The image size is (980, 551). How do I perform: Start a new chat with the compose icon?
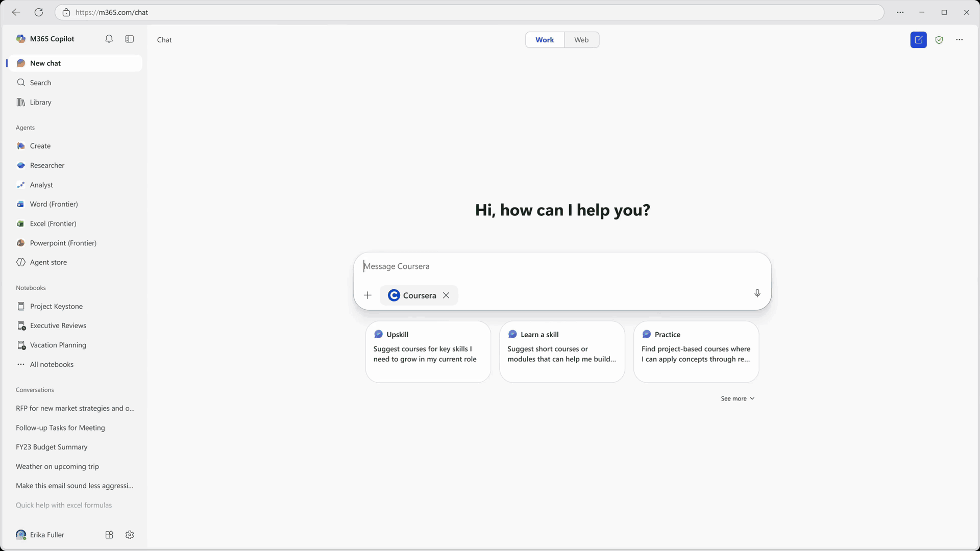[918, 39]
